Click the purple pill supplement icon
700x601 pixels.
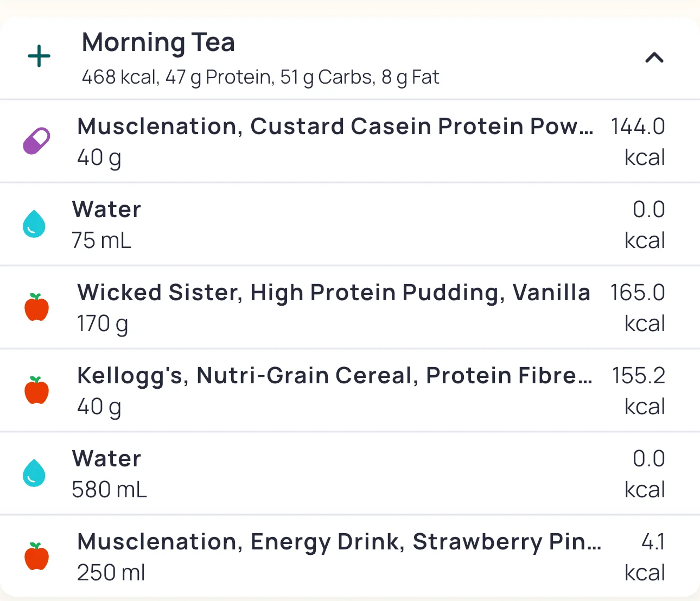coord(36,141)
